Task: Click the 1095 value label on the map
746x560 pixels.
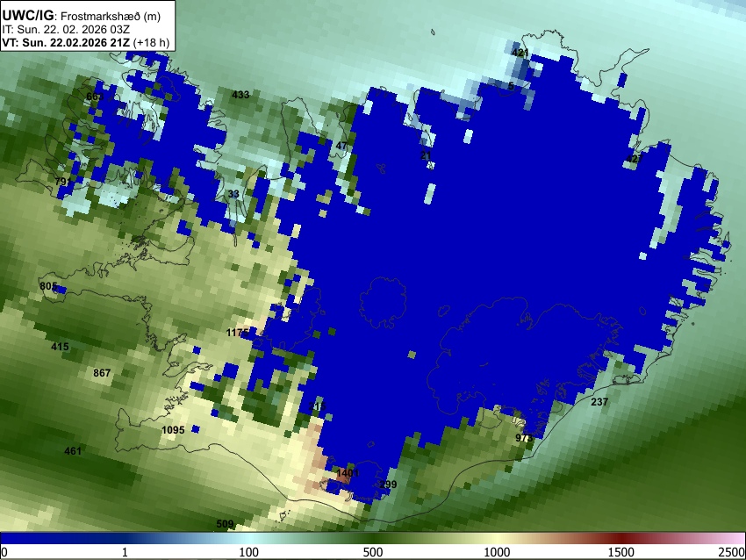Action: pos(173,430)
